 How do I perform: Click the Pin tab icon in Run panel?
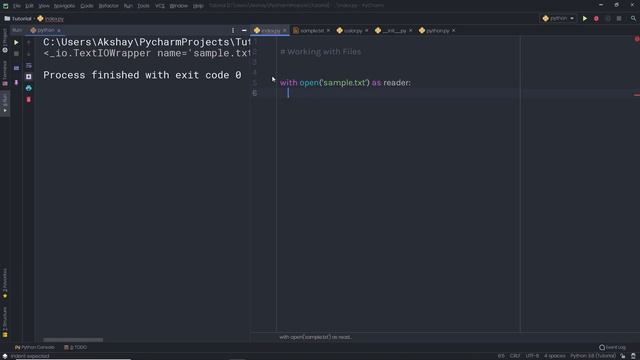tap(16, 82)
